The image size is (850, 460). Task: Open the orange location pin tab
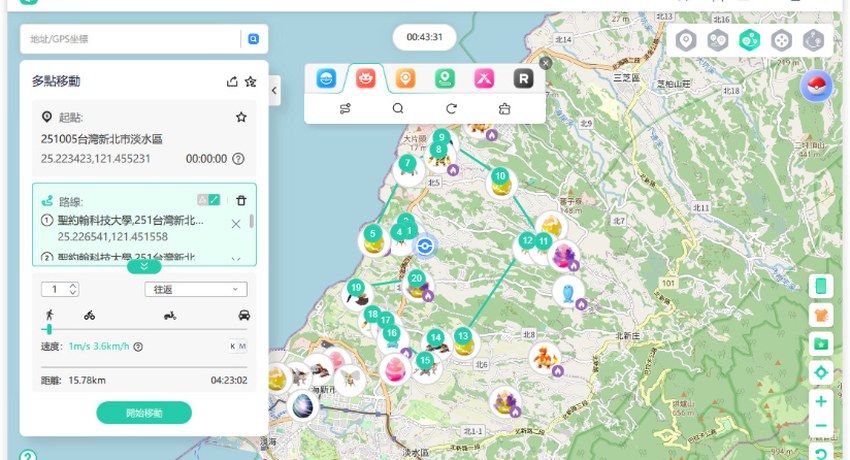coord(405,79)
